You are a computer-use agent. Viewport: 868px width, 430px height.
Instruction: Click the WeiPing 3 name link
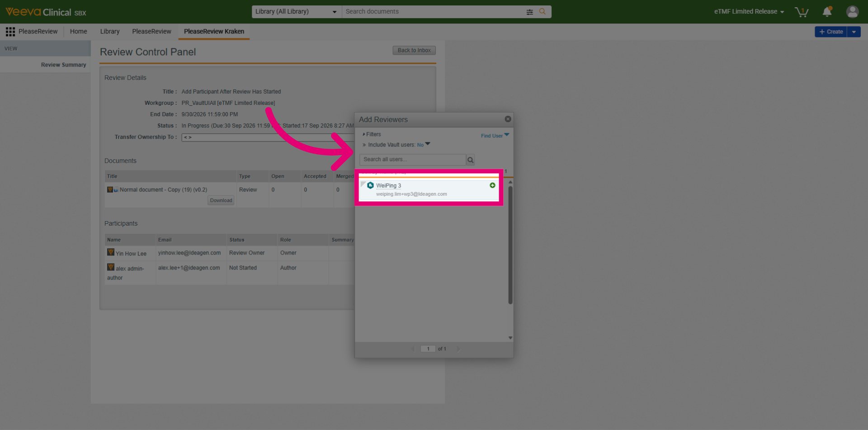[x=388, y=185]
